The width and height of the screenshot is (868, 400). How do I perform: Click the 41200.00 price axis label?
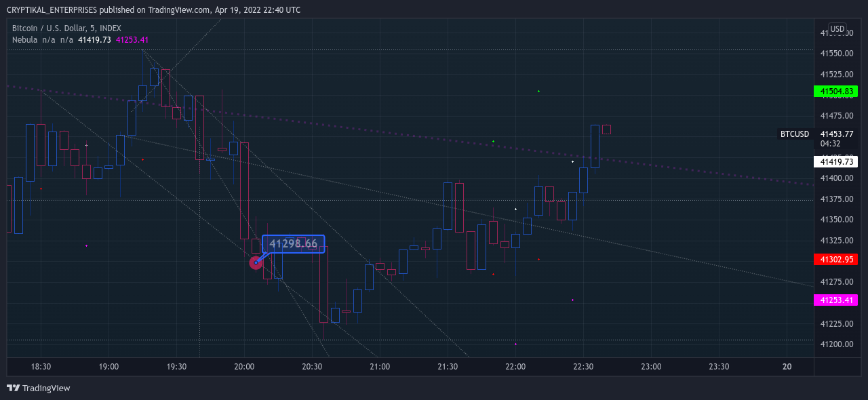point(837,344)
